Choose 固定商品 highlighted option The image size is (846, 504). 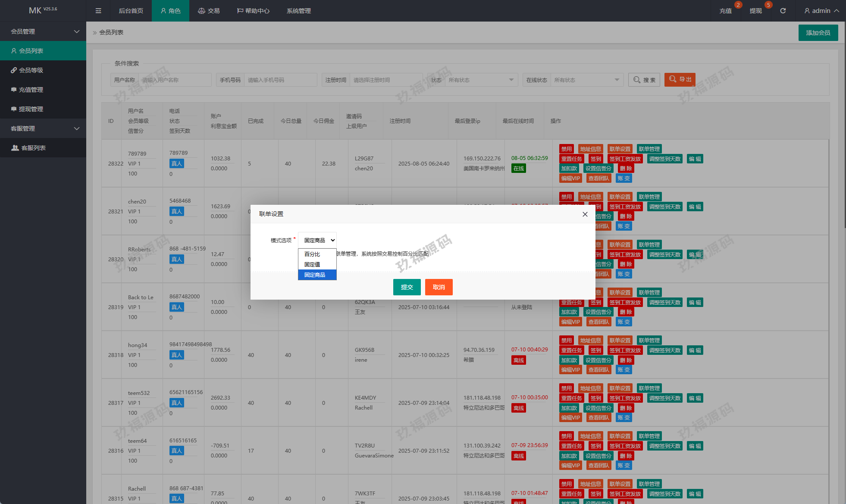(315, 275)
